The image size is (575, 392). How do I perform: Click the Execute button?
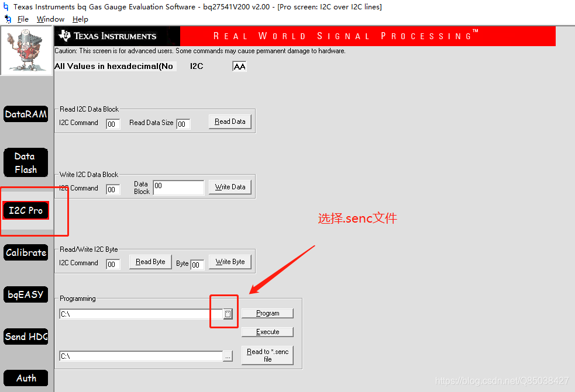tap(267, 332)
